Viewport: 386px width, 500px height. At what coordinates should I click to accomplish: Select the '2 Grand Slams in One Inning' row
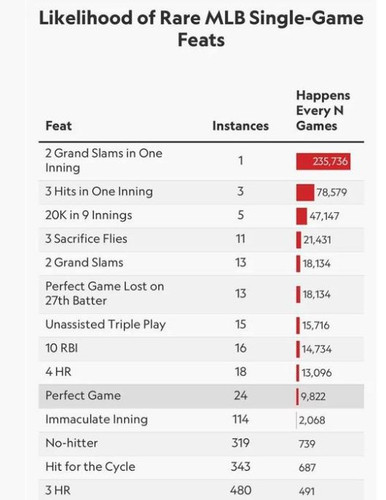[201, 161]
